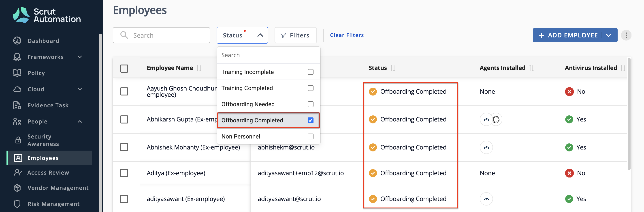Open Dashboard in the sidebar
This screenshot has height=212, width=644.
coord(43,41)
